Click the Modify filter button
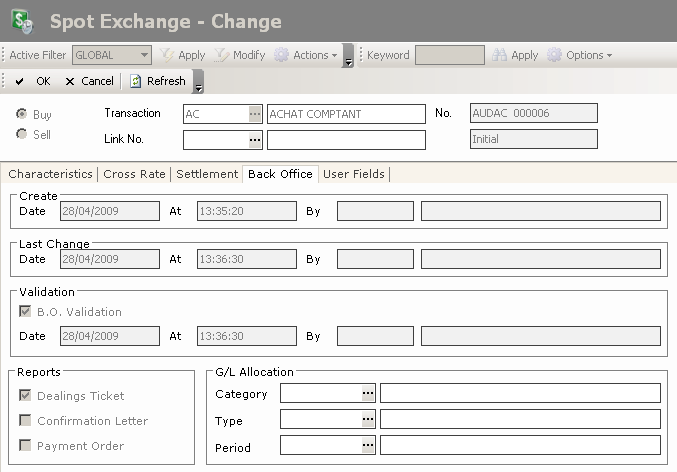This screenshot has width=677, height=472. click(240, 56)
